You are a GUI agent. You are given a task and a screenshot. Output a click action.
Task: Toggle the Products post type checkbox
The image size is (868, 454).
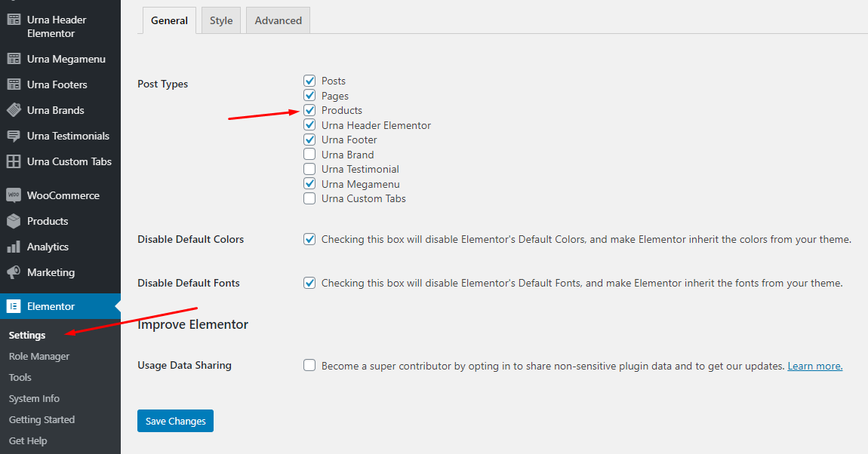[x=309, y=110]
